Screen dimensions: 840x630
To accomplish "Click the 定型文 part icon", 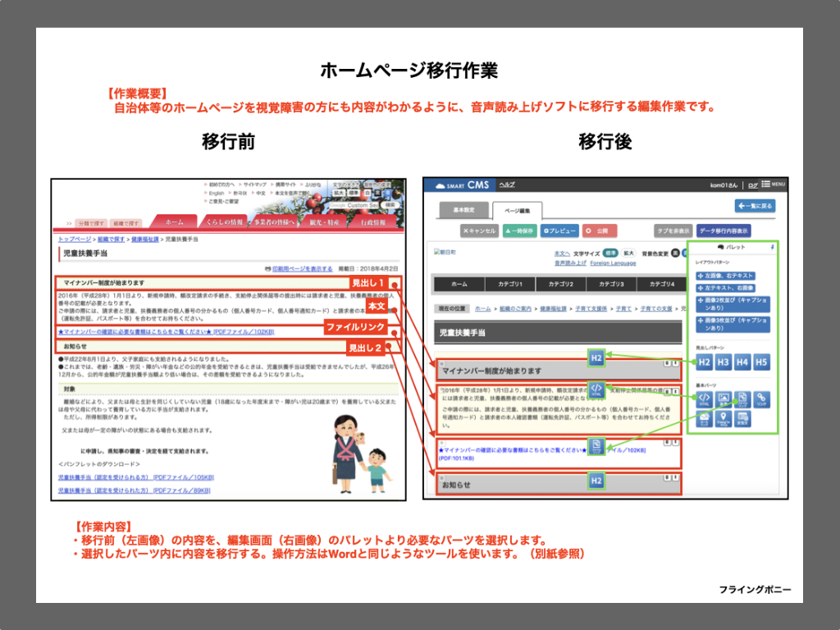I will pyautogui.click(x=742, y=419).
